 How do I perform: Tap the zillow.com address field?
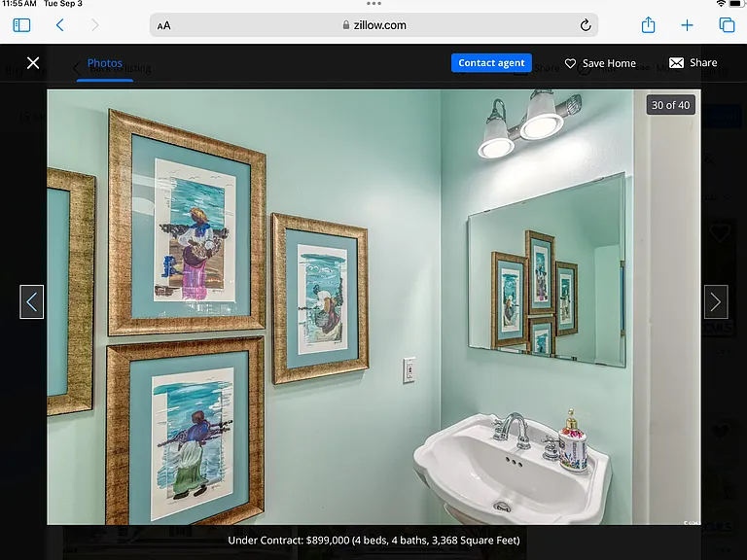pyautogui.click(x=373, y=25)
